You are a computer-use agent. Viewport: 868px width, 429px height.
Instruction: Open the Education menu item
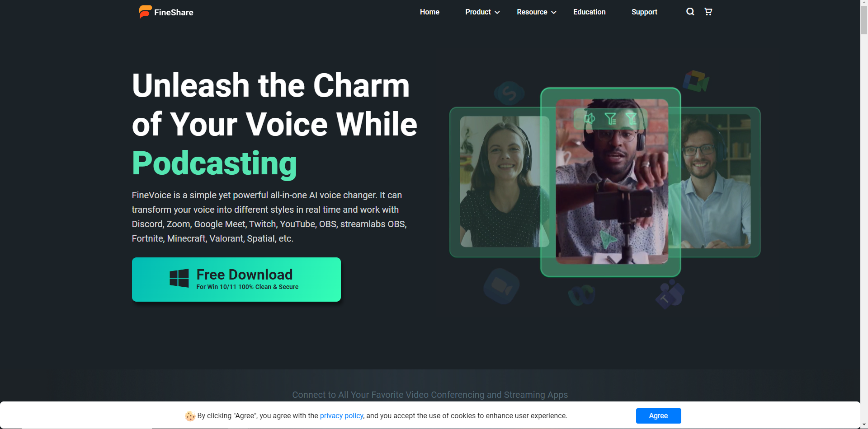click(589, 12)
